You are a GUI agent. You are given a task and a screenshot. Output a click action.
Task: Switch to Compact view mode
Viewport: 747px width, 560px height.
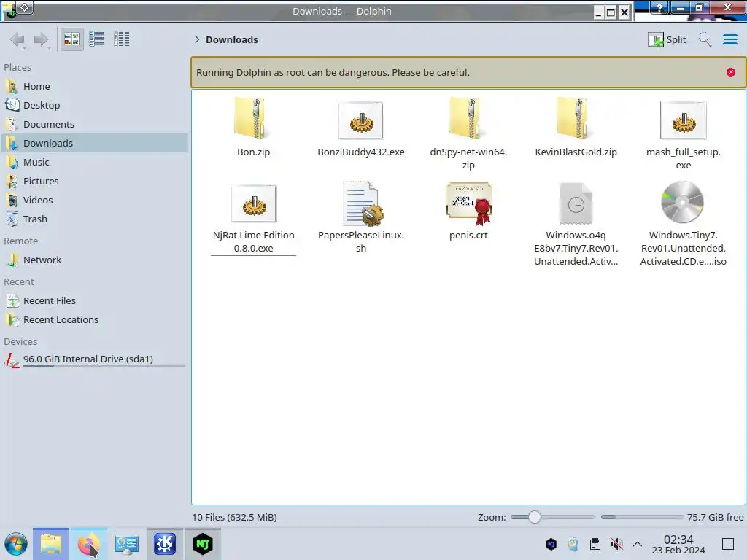(x=97, y=39)
